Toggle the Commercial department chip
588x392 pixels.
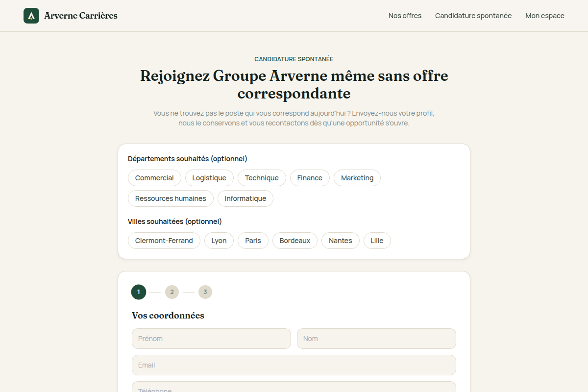[154, 178]
